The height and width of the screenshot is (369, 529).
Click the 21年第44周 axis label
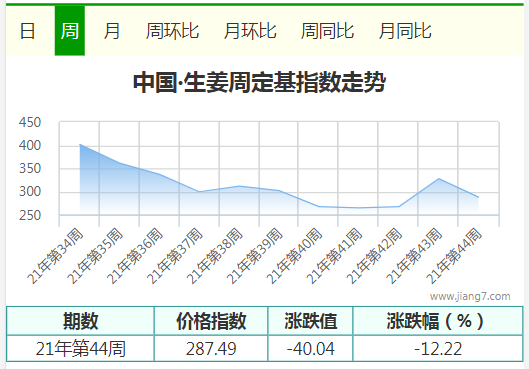[x=454, y=256]
